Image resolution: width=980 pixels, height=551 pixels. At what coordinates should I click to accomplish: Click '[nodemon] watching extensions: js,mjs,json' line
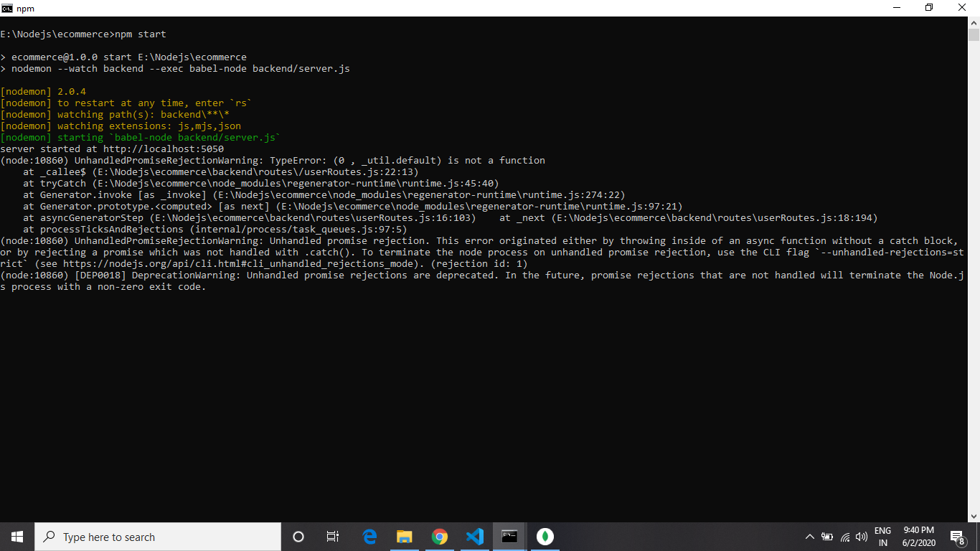pyautogui.click(x=121, y=126)
